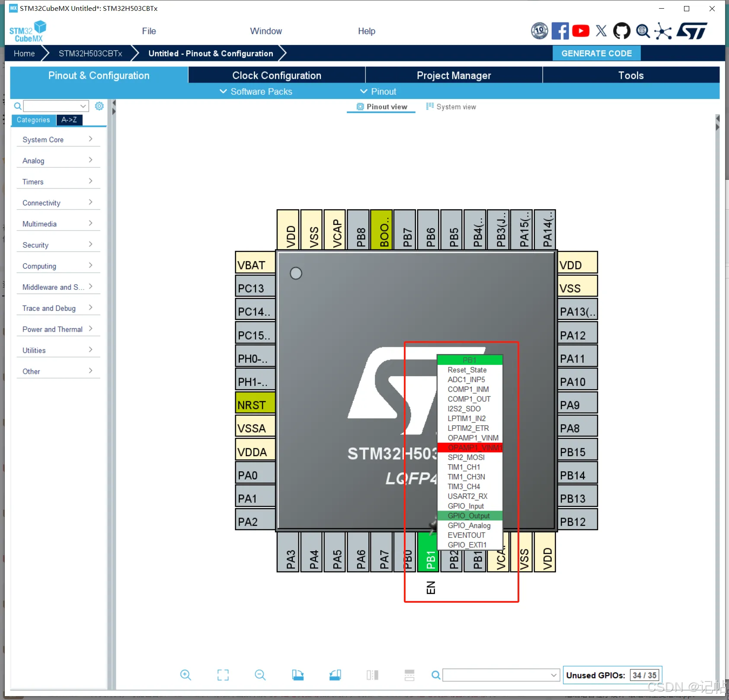Open the X social icon
This screenshot has height=700, width=729.
[601, 31]
